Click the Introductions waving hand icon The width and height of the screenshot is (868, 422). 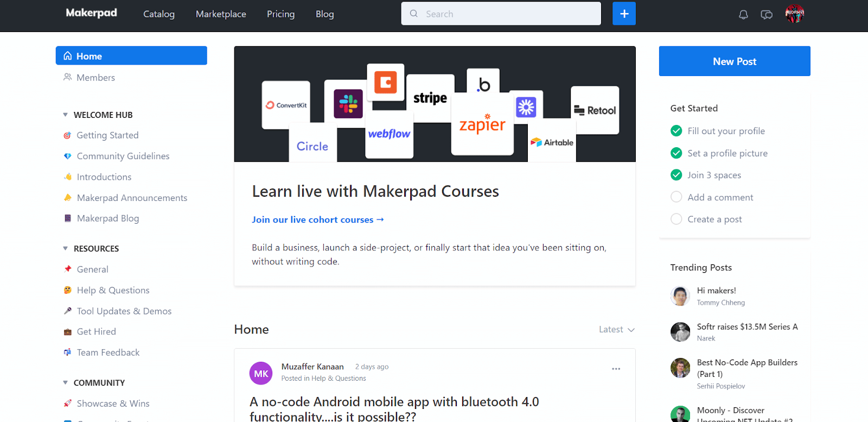(68, 177)
